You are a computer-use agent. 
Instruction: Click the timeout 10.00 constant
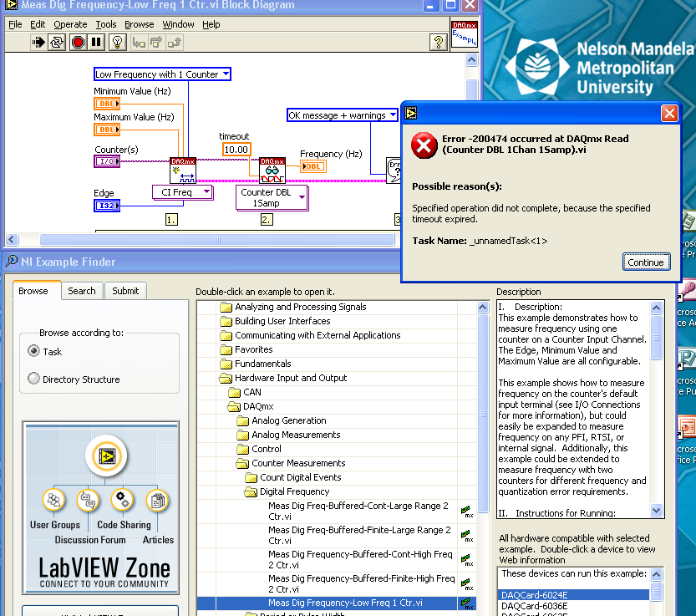[x=236, y=150]
